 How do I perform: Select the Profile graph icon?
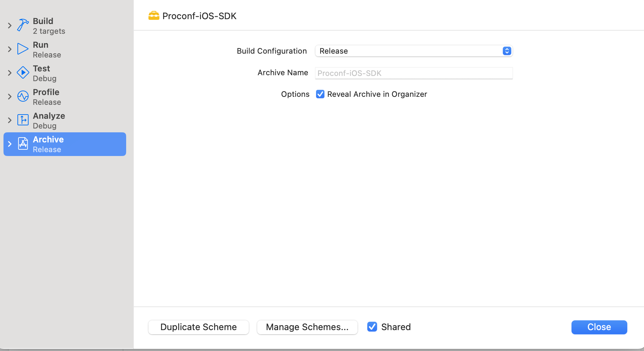pos(22,96)
